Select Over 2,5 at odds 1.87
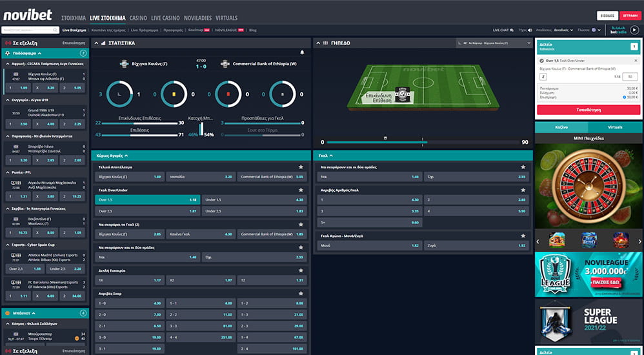The image size is (644, 355). point(147,211)
